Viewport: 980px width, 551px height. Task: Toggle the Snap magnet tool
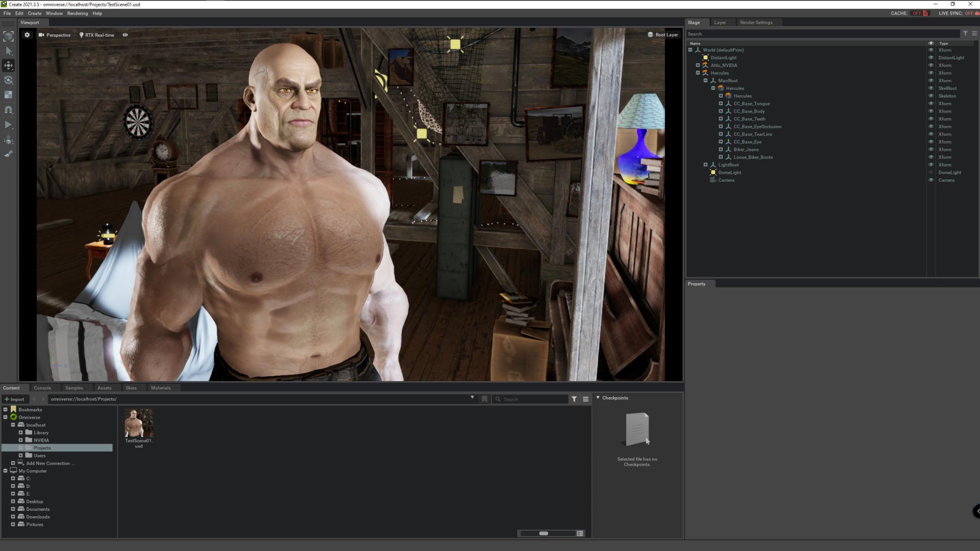click(x=8, y=110)
